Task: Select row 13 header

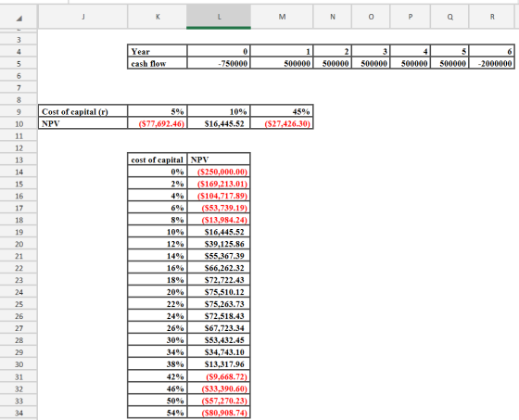Action: 19,160
